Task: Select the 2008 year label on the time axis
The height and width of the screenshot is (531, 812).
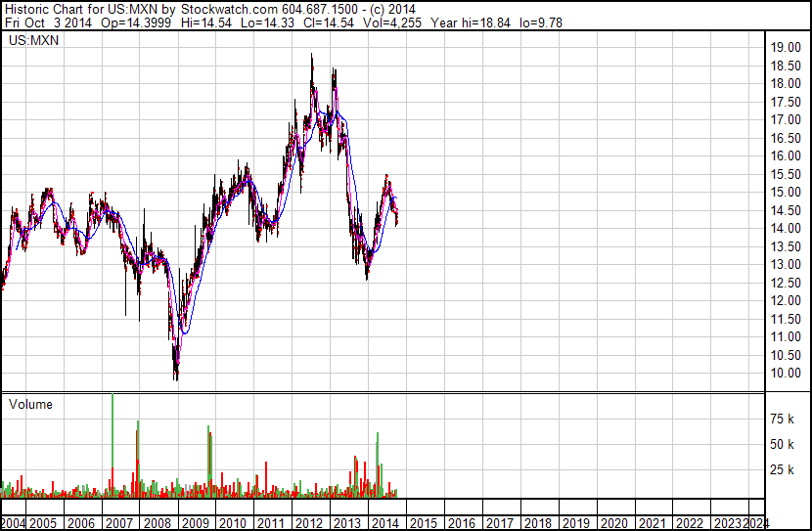Action: [x=157, y=523]
